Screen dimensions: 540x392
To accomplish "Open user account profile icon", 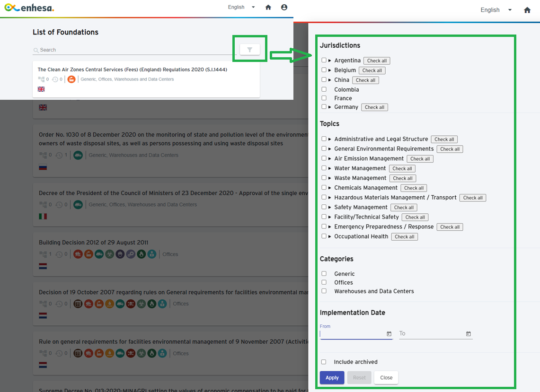I will click(284, 7).
